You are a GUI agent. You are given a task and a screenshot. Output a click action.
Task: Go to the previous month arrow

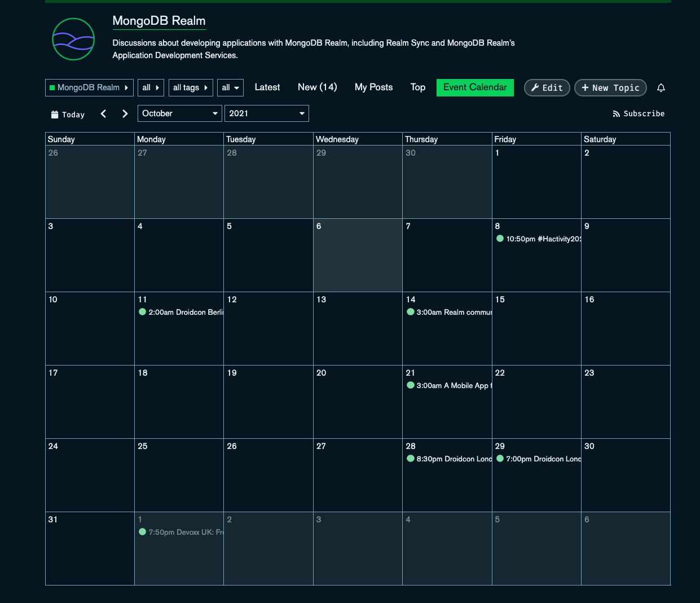(x=103, y=114)
